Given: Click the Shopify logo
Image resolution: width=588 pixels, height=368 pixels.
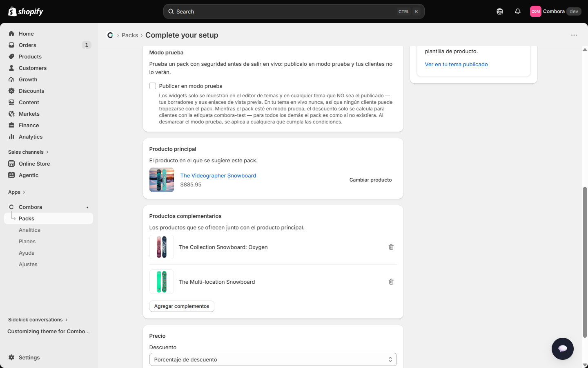Looking at the screenshot, I should point(26,11).
